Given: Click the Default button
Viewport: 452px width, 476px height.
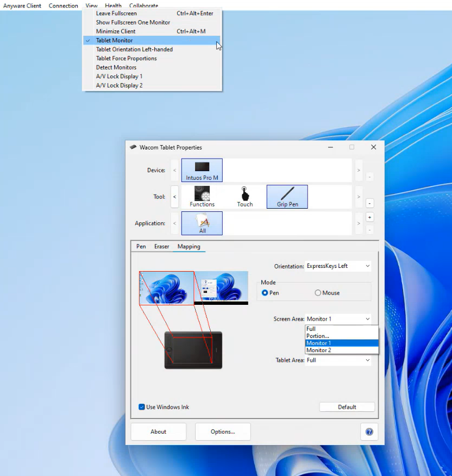Looking at the screenshot, I should coord(347,407).
